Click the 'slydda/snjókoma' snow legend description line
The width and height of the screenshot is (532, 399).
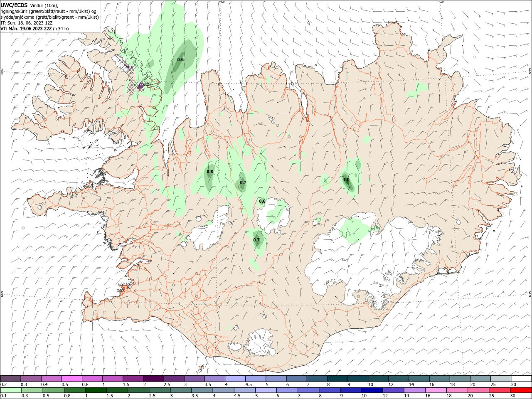click(50, 17)
